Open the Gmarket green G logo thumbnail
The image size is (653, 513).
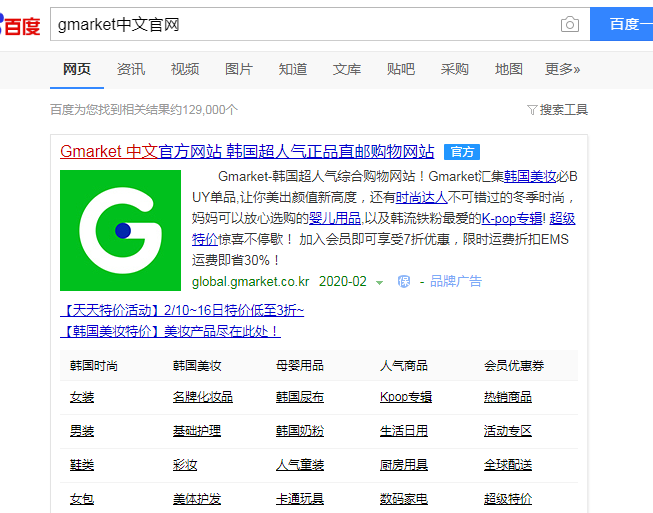pos(120,230)
